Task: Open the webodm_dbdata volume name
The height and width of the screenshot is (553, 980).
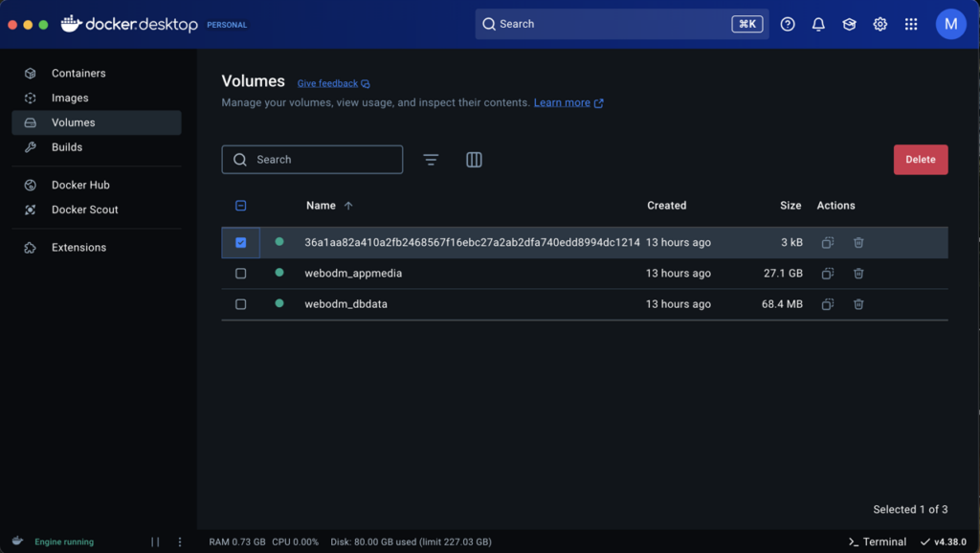Action: tap(345, 304)
